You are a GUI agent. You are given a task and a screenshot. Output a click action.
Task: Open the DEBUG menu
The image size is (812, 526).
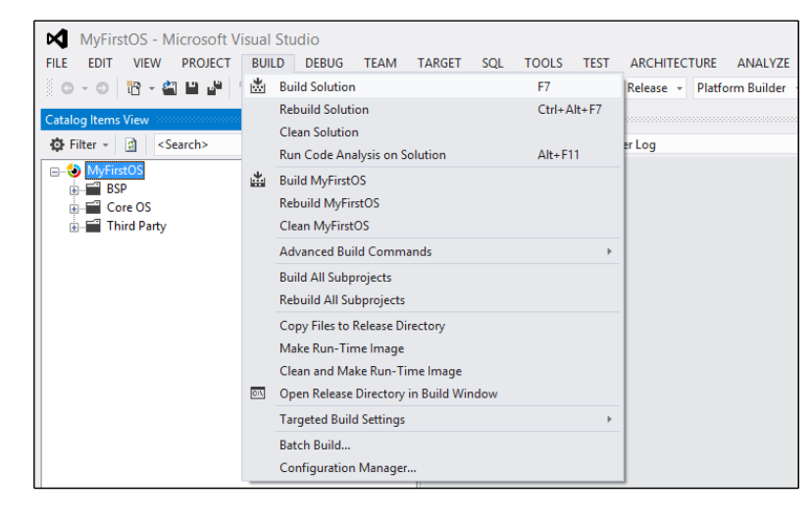324,63
